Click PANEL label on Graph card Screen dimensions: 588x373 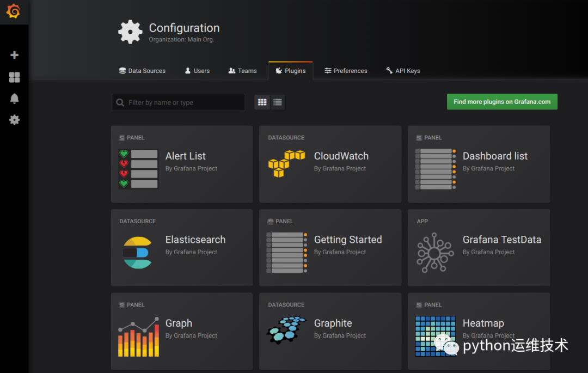136,305
